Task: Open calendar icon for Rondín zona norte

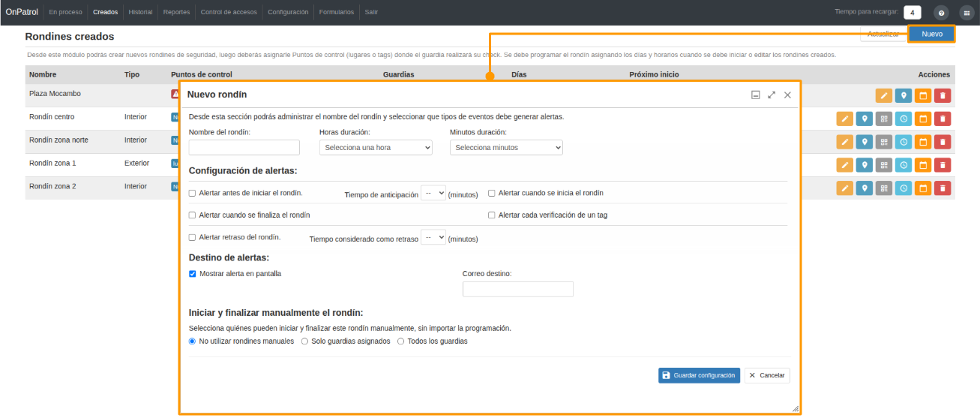Action: click(x=923, y=142)
